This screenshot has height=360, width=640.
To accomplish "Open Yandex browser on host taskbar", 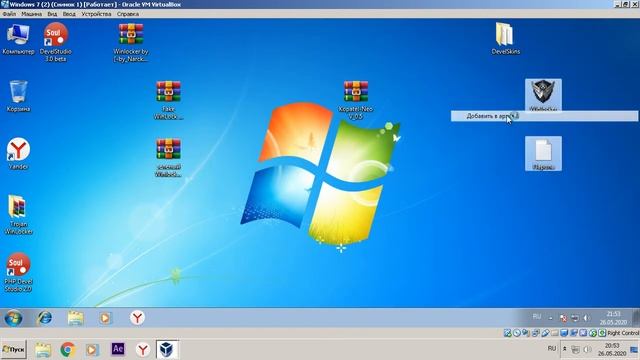I will 142,350.
